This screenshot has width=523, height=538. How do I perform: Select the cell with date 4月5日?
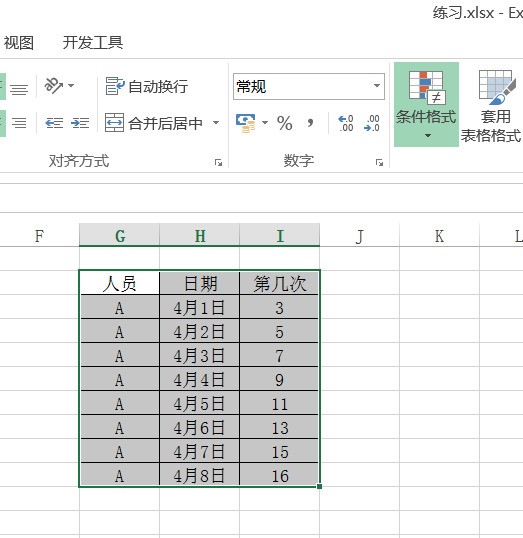(200, 403)
